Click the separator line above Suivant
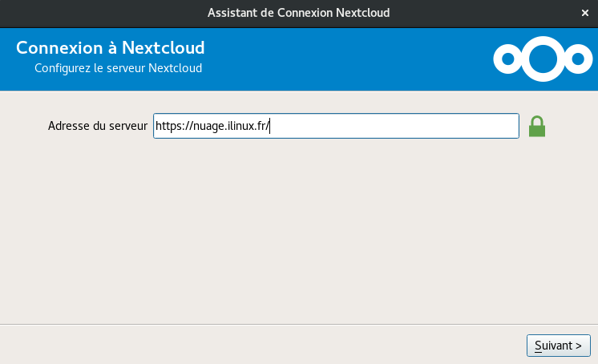Viewport: 598px width, 364px height. 298,325
